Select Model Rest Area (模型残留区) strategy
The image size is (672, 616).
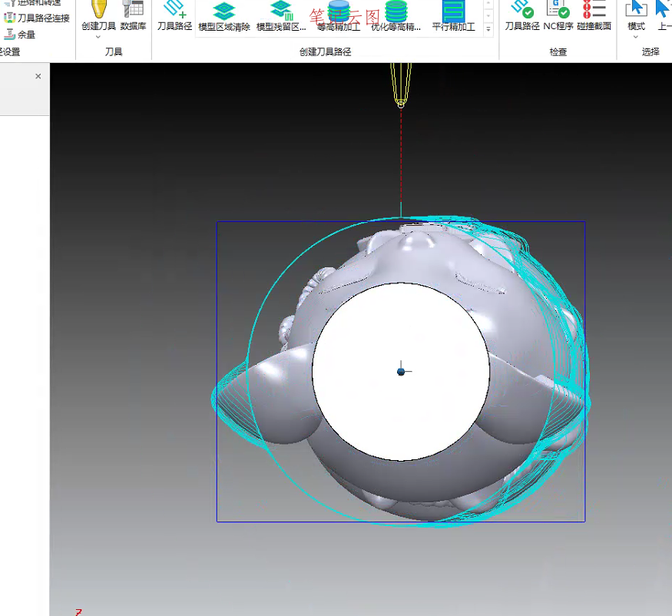pos(281,12)
